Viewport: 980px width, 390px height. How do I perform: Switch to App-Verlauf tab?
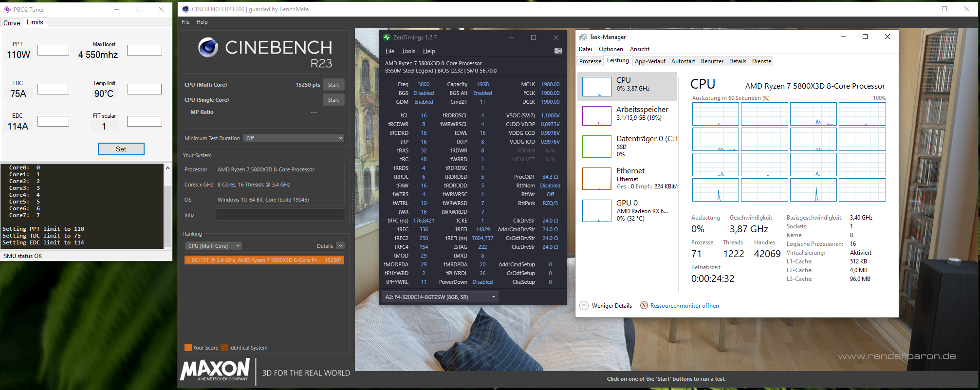[650, 61]
